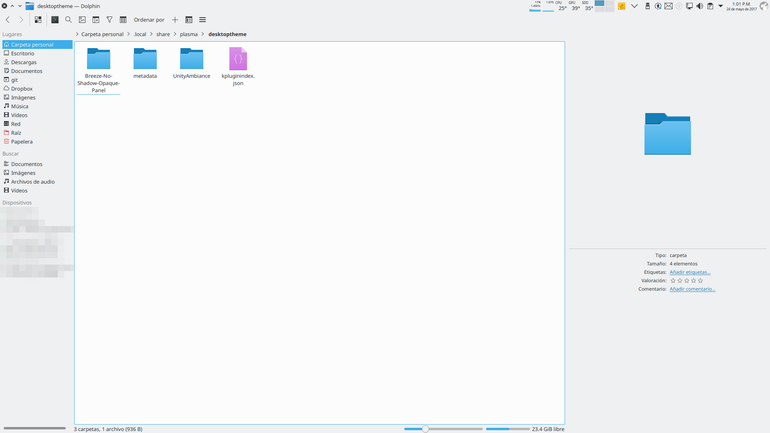Open the hamburger control menu
The height and width of the screenshot is (433, 770).
202,20
